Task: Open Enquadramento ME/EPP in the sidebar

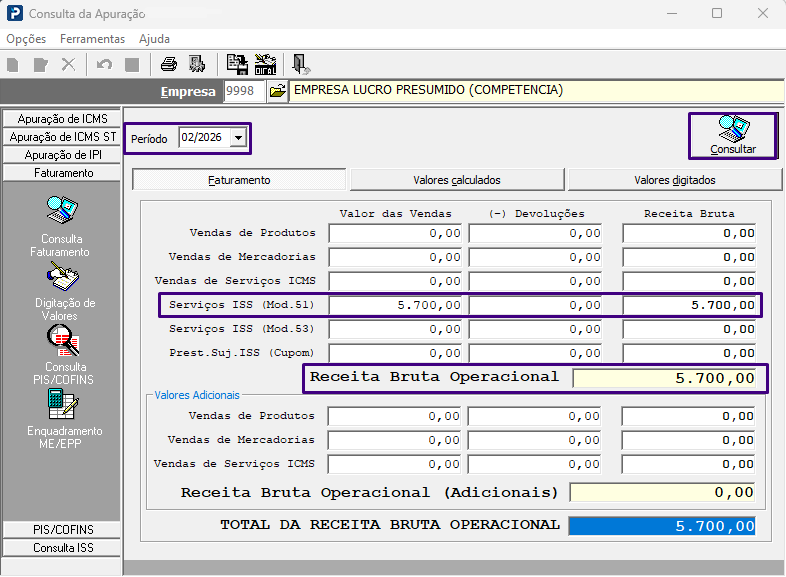Action: point(62,420)
